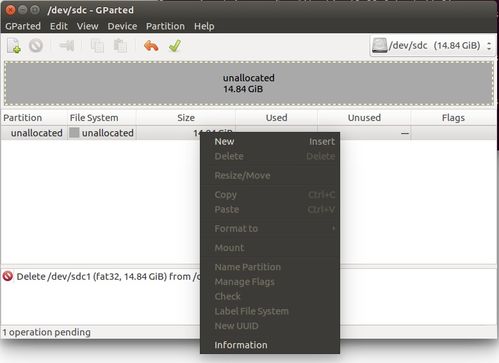
Task: Open the Device menu
Action: coord(122,26)
